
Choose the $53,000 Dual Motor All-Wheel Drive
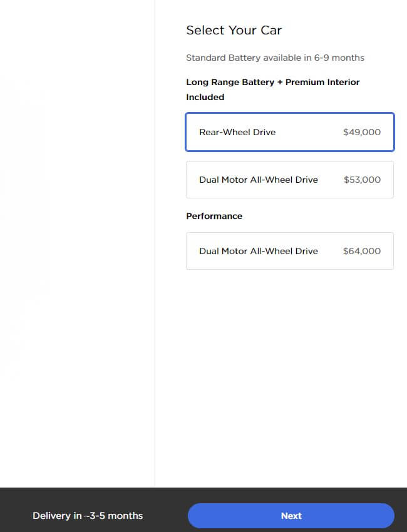click(289, 180)
